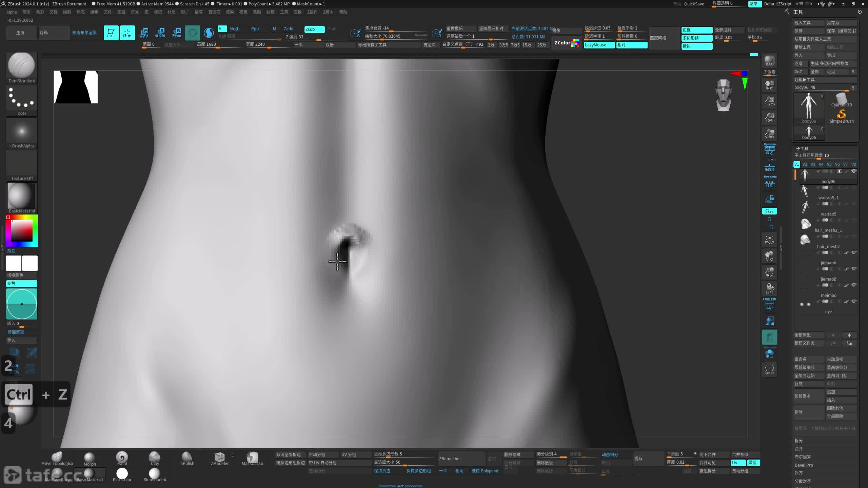This screenshot has height=488, width=868.
Task: Open the 色彩 (Color) menu
Action: click(x=40, y=12)
